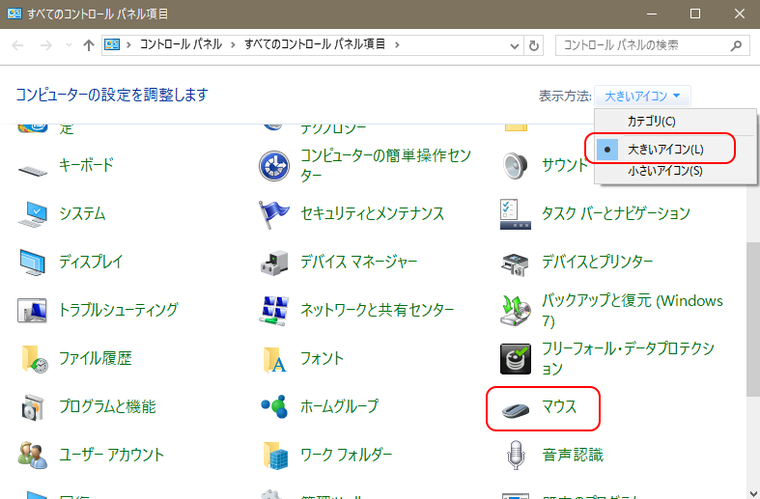Go up one folder level with the up arrow
Image resolution: width=760 pixels, height=499 pixels.
click(88, 46)
